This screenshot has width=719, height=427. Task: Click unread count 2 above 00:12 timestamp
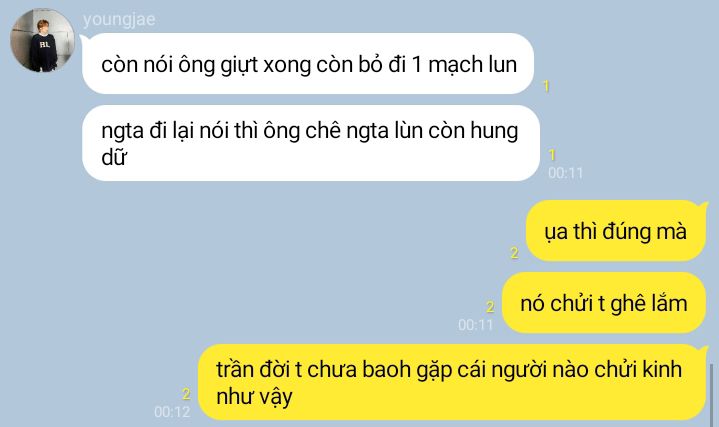click(x=186, y=394)
